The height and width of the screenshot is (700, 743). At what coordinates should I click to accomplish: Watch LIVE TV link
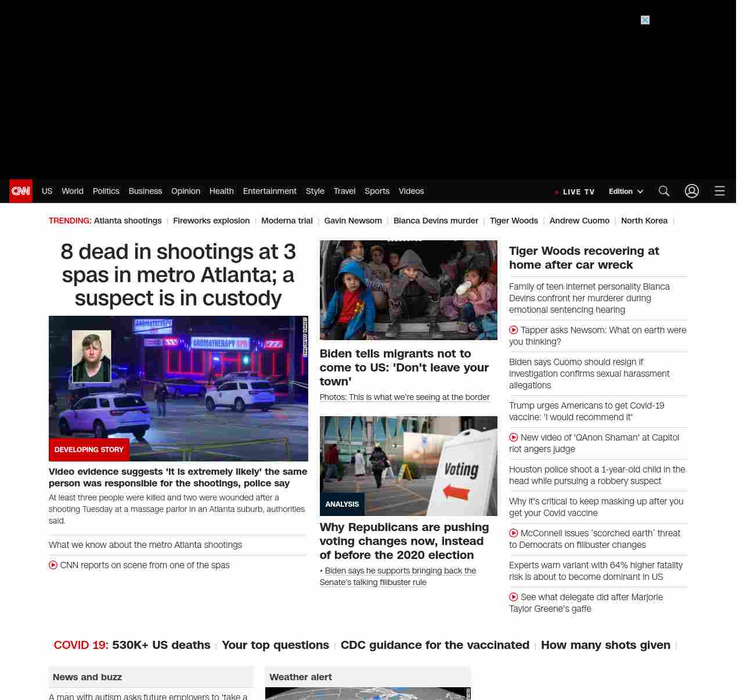575,192
